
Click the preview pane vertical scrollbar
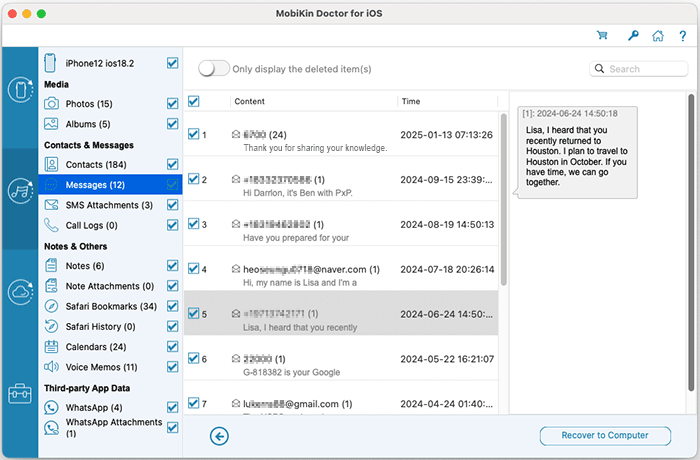691,243
